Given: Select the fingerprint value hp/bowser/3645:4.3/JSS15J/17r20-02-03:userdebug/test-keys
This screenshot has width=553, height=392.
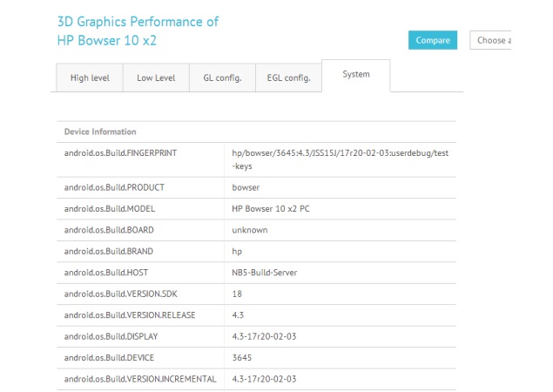Looking at the screenshot, I should click(x=340, y=159).
